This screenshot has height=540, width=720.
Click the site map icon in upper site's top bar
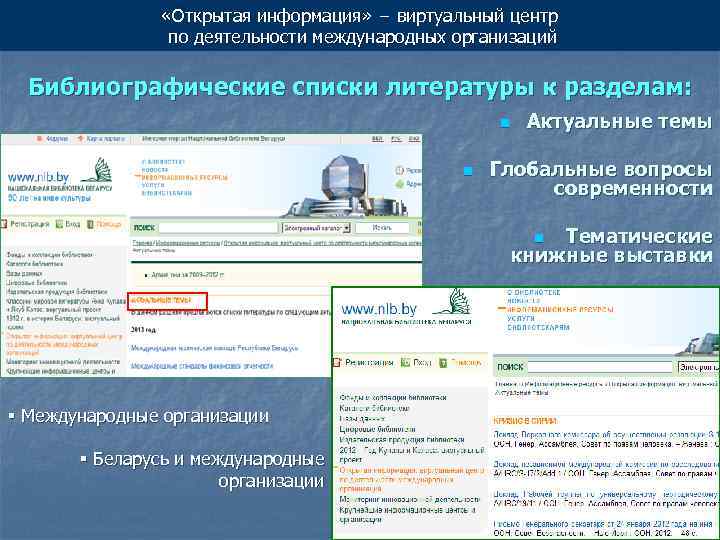pos(80,138)
